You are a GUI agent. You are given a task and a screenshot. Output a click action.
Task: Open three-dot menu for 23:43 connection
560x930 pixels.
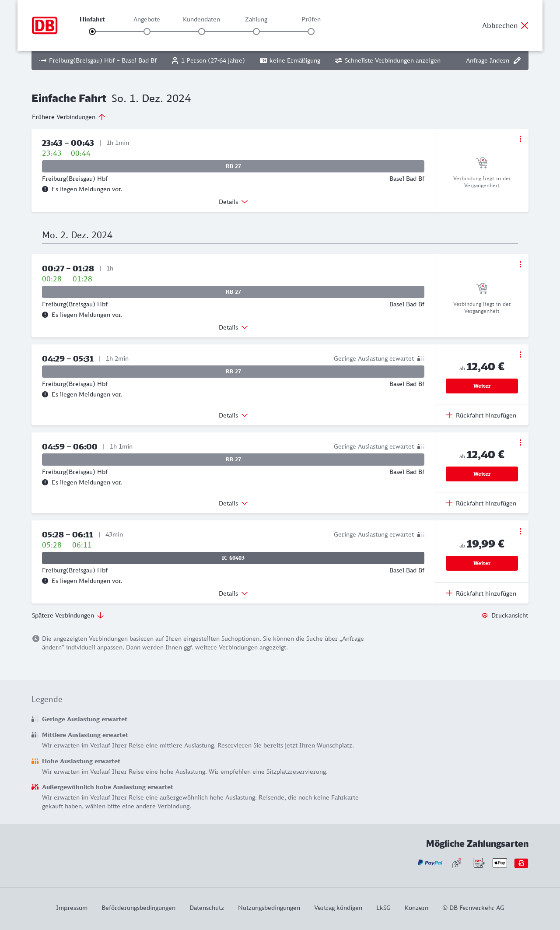point(520,139)
